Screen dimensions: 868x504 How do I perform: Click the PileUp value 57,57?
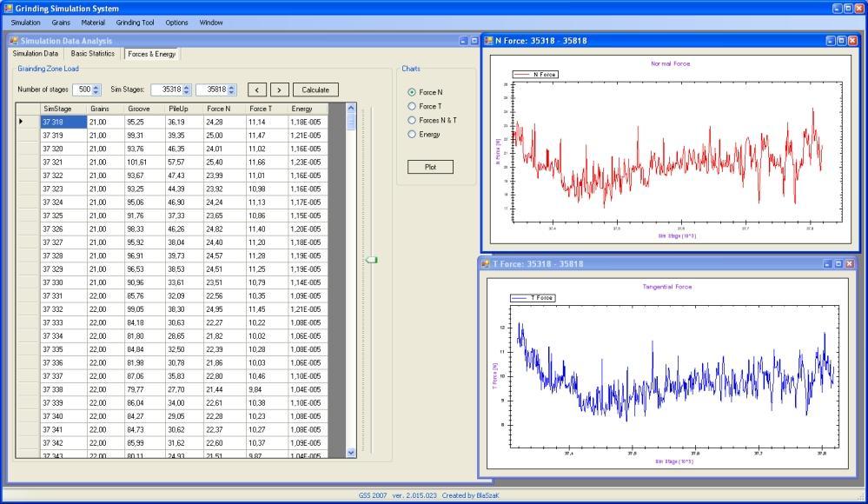185,162
